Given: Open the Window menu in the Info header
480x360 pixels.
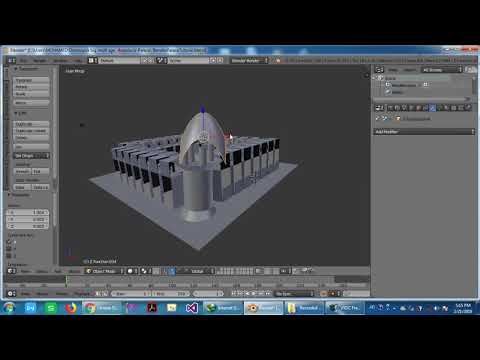Looking at the screenshot, I should (61, 60).
